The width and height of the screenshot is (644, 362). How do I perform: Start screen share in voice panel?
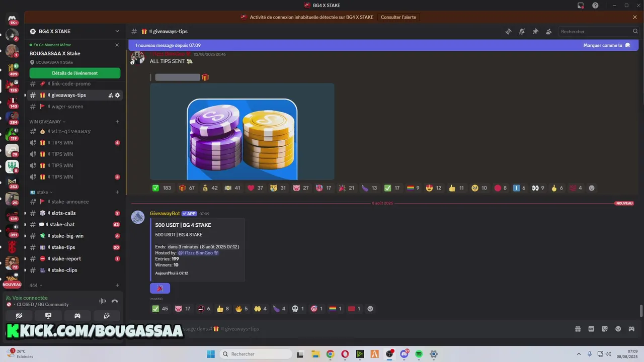click(48, 316)
